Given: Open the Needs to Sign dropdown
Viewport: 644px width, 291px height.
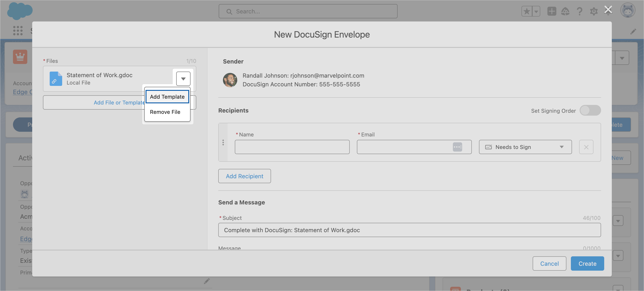Looking at the screenshot, I should coord(525,147).
